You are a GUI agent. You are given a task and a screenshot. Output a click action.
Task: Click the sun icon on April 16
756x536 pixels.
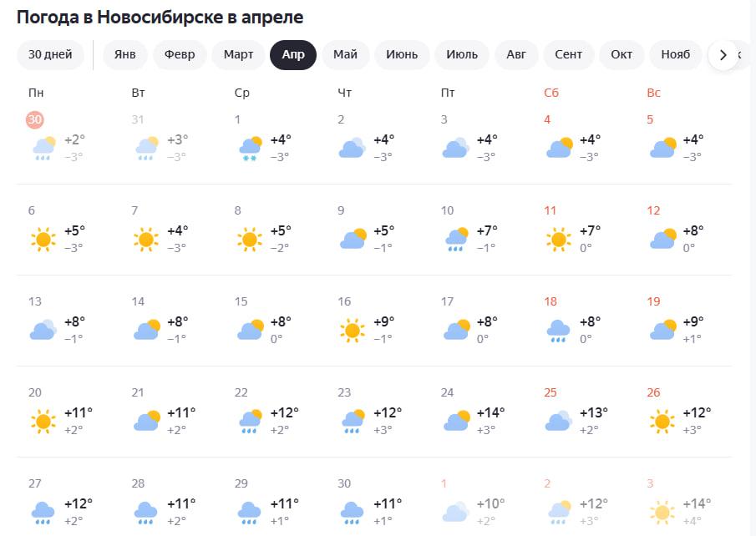(353, 331)
